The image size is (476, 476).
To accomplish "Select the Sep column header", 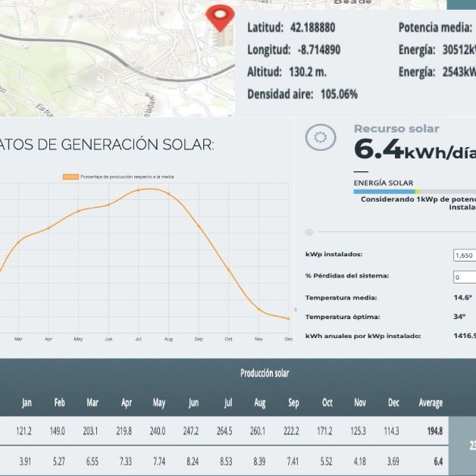I will click(x=293, y=402).
